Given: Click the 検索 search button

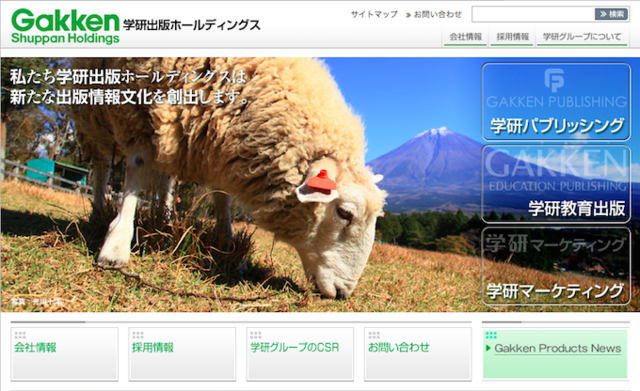Looking at the screenshot, I should coord(611,14).
